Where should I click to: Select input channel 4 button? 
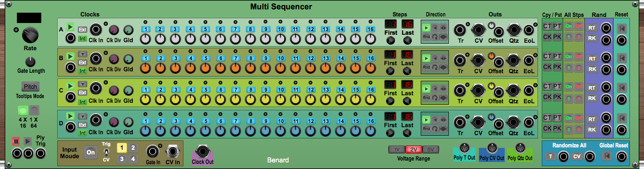pyautogui.click(x=133, y=159)
